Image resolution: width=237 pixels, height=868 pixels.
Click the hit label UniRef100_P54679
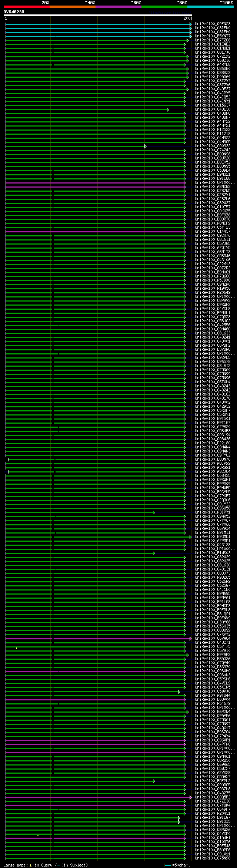[213, 703]
